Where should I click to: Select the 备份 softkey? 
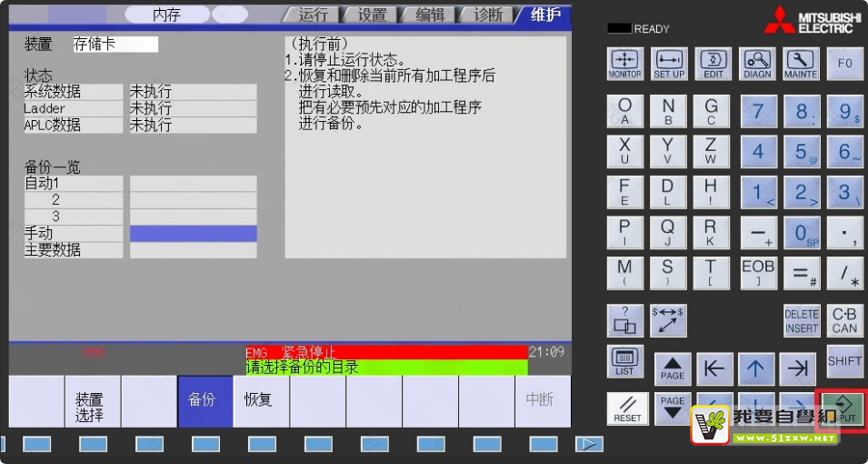205,401
